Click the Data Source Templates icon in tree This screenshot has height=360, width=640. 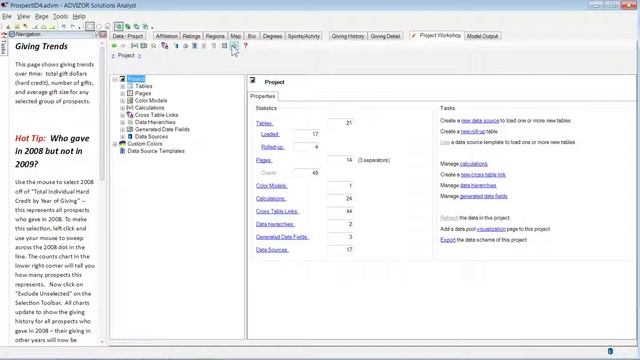point(122,151)
